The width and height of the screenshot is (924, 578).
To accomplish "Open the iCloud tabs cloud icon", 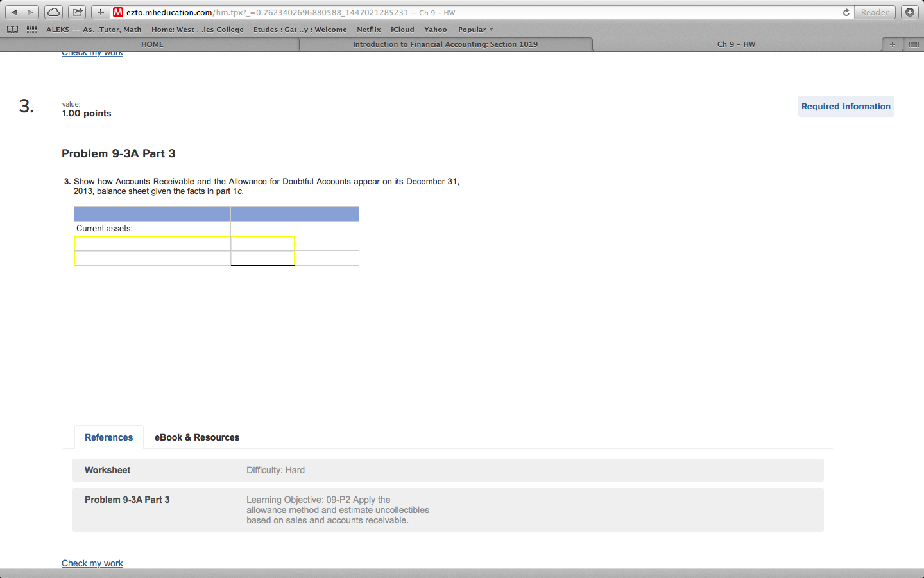I will pos(54,12).
